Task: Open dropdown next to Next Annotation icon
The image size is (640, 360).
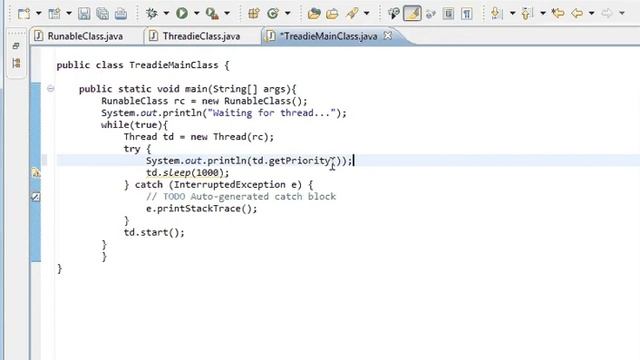Action: [512, 13]
